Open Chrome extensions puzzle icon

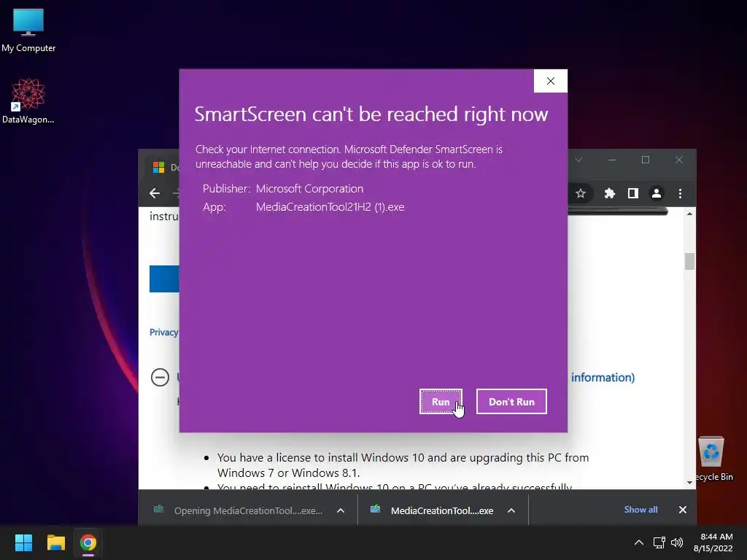coord(609,193)
